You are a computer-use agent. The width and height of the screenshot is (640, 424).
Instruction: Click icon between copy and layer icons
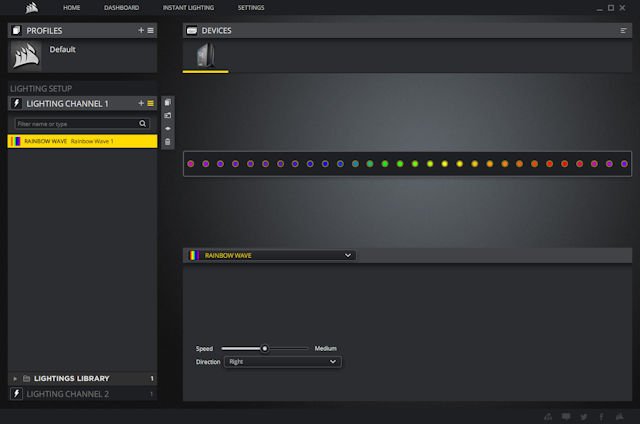[168, 115]
